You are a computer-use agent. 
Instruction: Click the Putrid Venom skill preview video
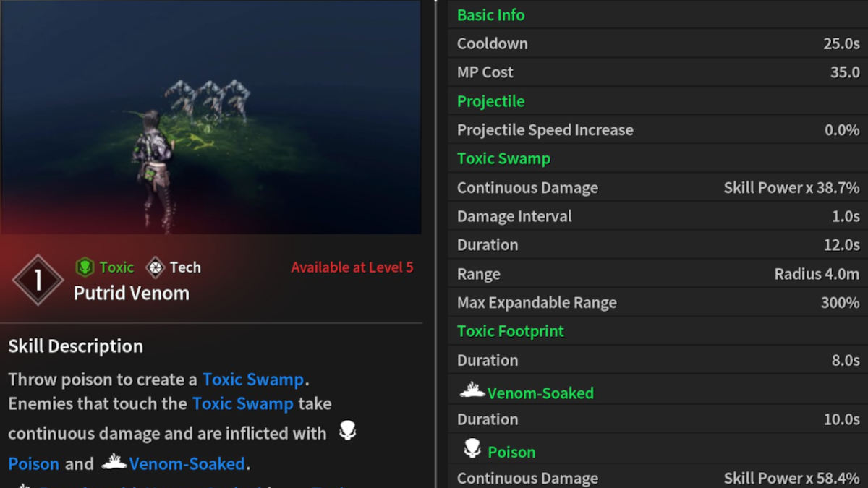pyautogui.click(x=211, y=117)
